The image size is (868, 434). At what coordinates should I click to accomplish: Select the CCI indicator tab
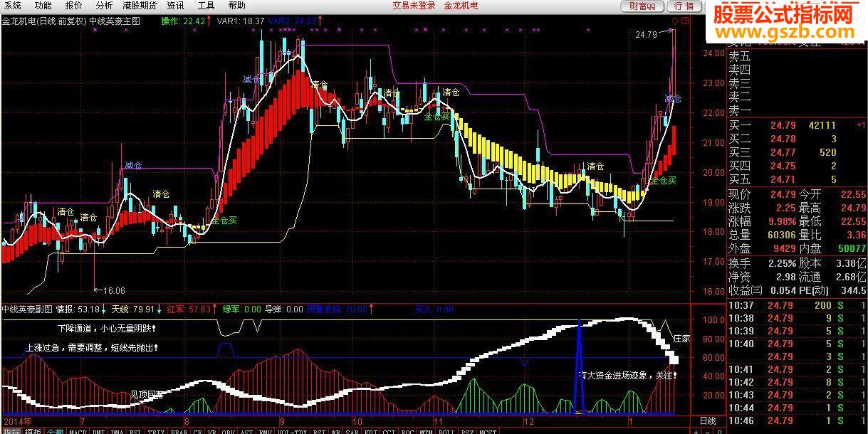pyautogui.click(x=388, y=430)
